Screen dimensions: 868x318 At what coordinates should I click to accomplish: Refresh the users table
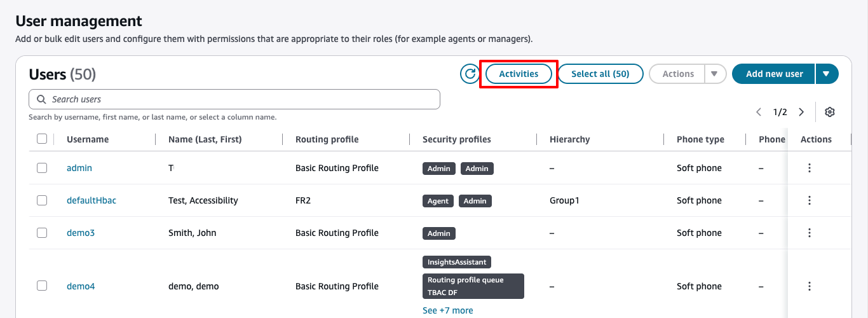tap(470, 74)
